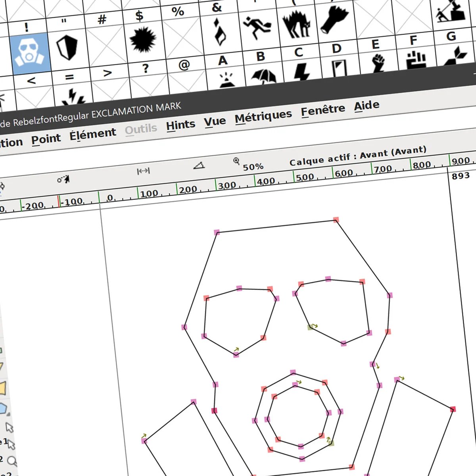Select the highlighted gas mask glyph cell
The image size is (476, 476).
coord(30,54)
